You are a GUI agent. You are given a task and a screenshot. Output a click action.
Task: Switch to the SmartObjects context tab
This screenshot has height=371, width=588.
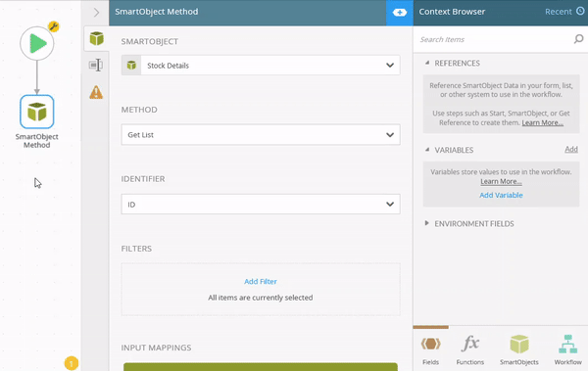pos(519,349)
